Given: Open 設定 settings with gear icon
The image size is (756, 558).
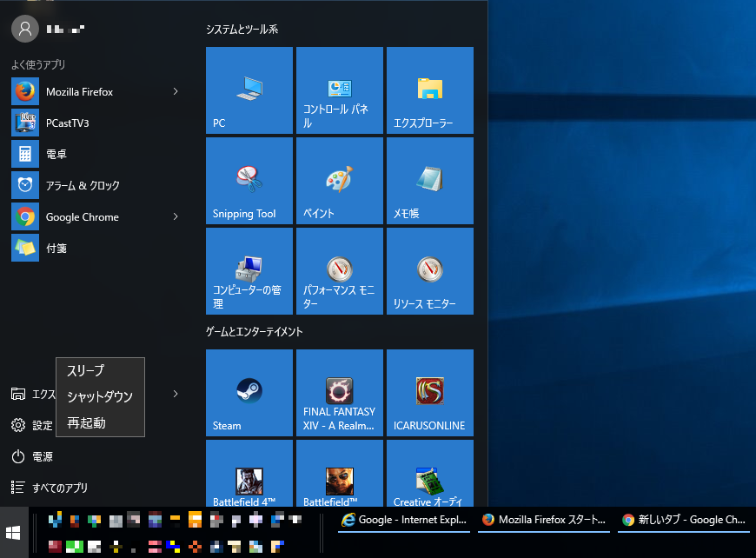Looking at the screenshot, I should 32,425.
